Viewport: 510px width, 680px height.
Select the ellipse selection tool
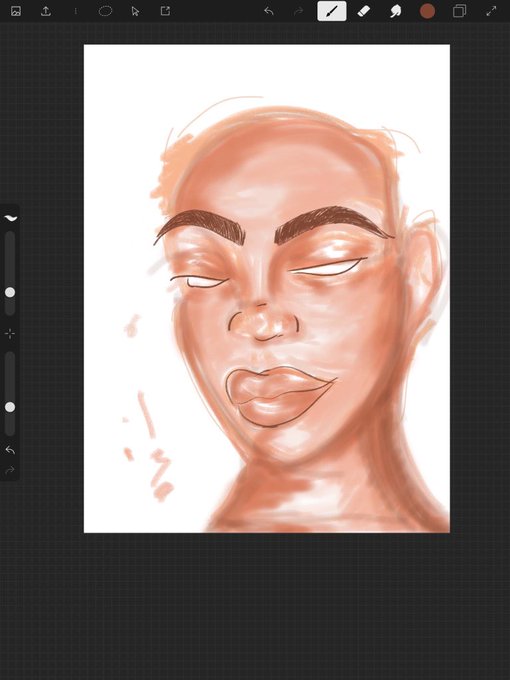tap(105, 11)
